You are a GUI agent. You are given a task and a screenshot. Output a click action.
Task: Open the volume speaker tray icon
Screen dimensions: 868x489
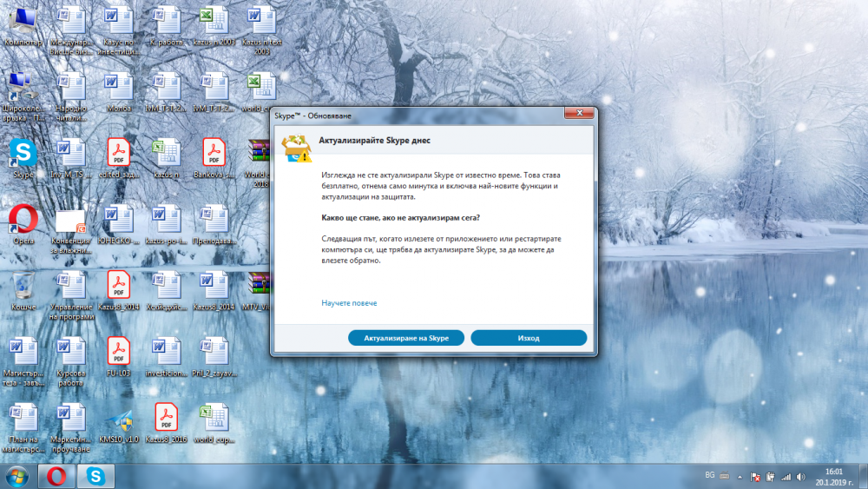coord(801,477)
